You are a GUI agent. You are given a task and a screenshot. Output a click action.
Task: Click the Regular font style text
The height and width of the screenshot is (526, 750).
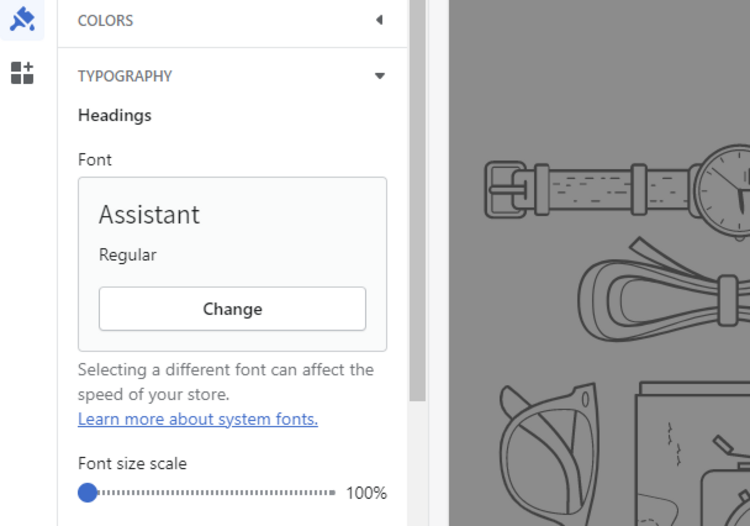tap(127, 255)
